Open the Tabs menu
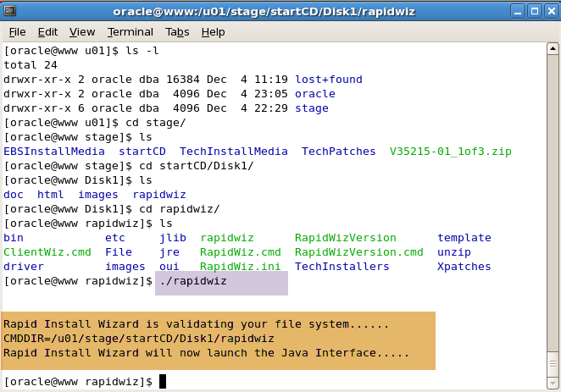The width and height of the screenshot is (561, 392). (x=177, y=32)
